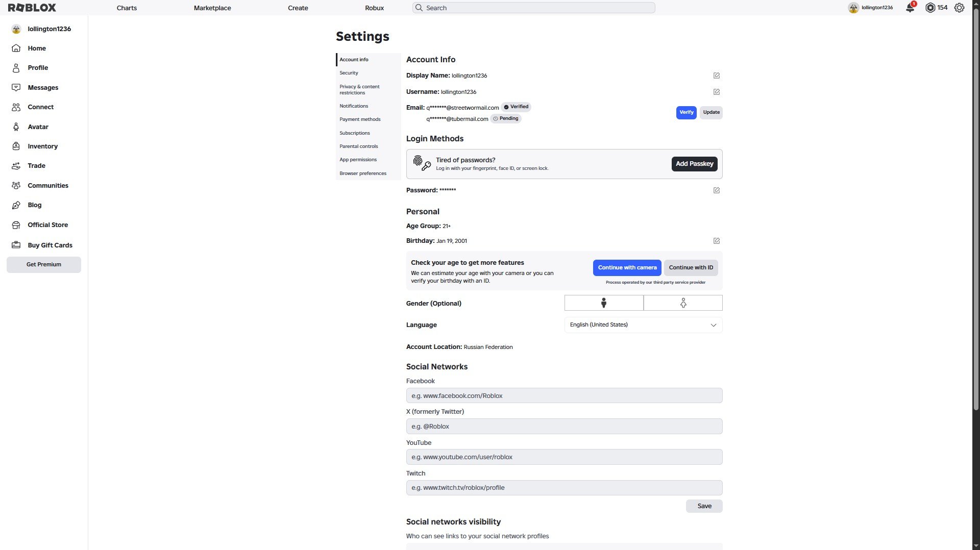The height and width of the screenshot is (550, 980).
Task: Click the blue Verify email button
Action: coord(686,112)
